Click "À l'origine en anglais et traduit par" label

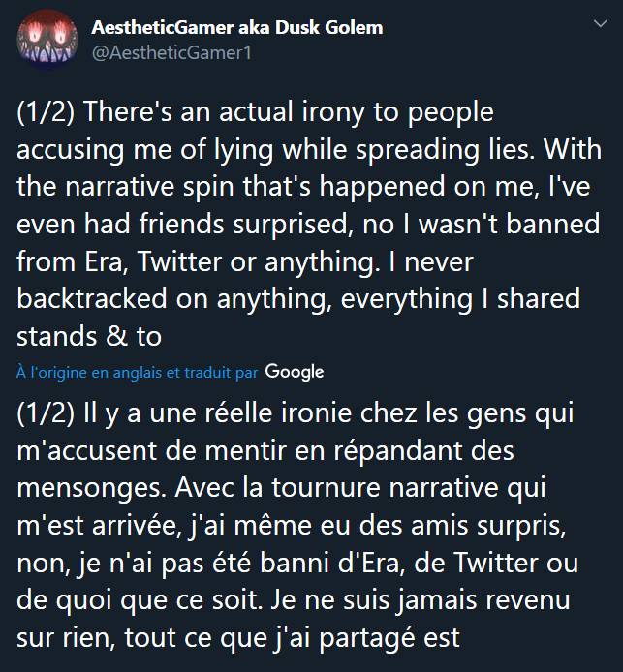pos(138,372)
